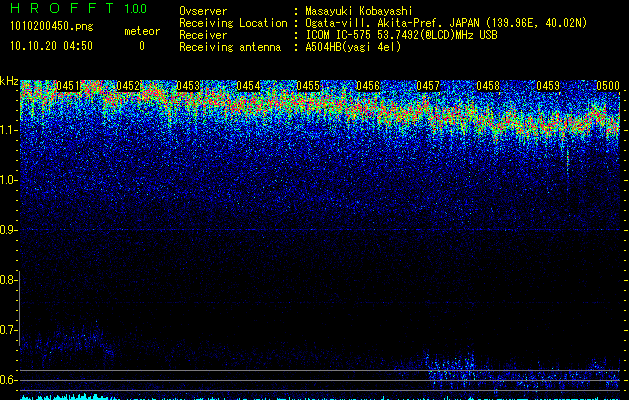
Task: Click the cyan signal level graph at bottom
Action: [320, 397]
